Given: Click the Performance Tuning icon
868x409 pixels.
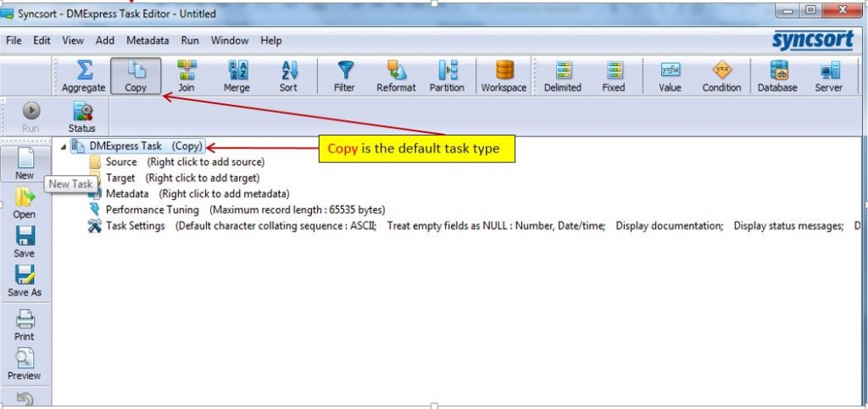Looking at the screenshot, I should (95, 210).
